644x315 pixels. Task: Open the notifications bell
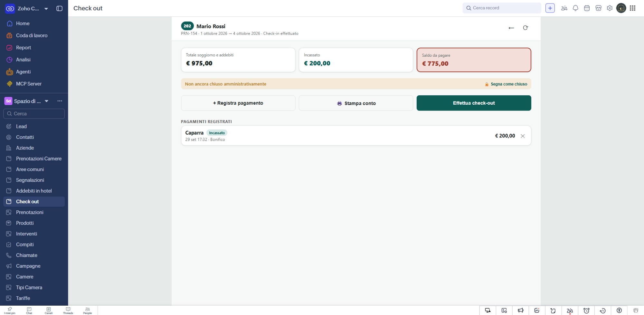(575, 8)
